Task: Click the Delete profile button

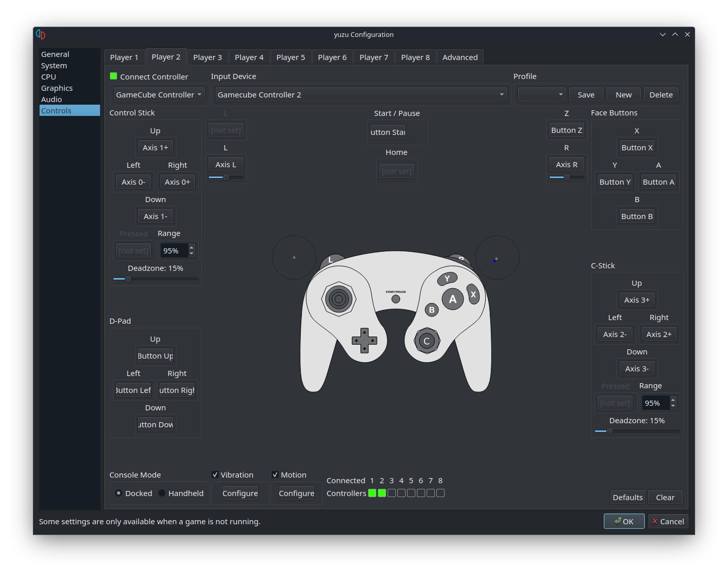Action: pyautogui.click(x=661, y=94)
